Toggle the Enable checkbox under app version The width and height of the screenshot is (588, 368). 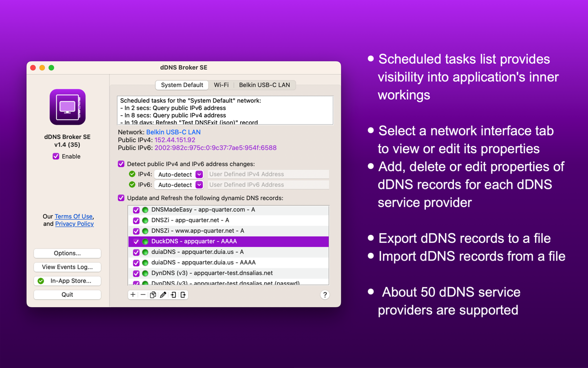click(56, 157)
